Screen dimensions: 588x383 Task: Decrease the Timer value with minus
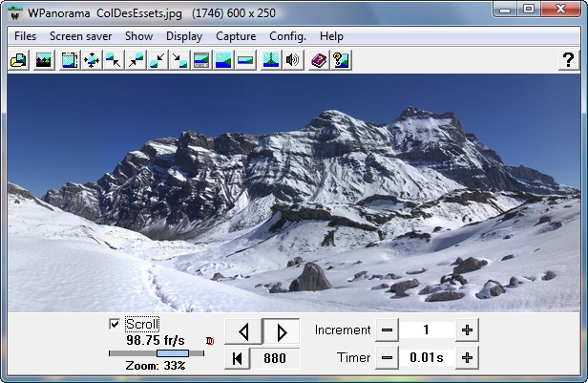pyautogui.click(x=387, y=358)
